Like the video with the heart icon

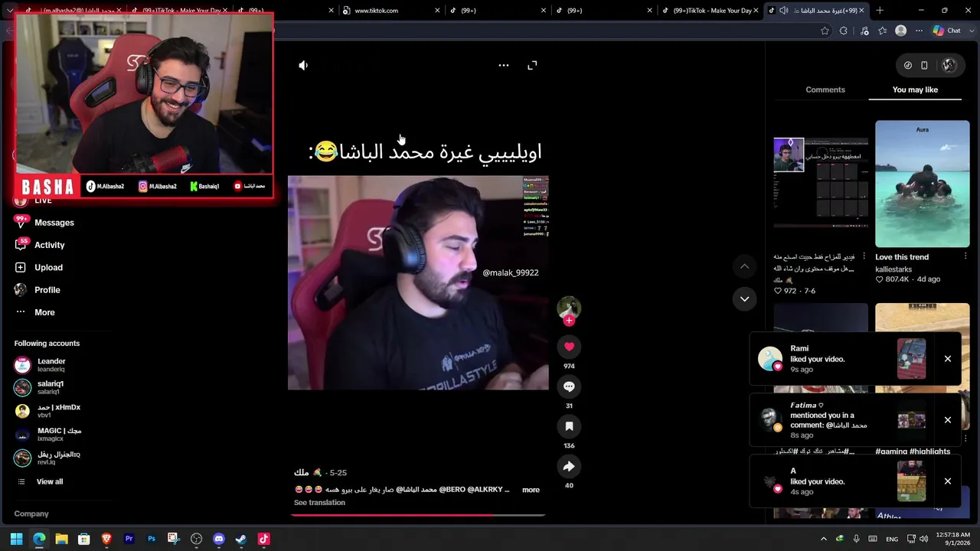(569, 347)
